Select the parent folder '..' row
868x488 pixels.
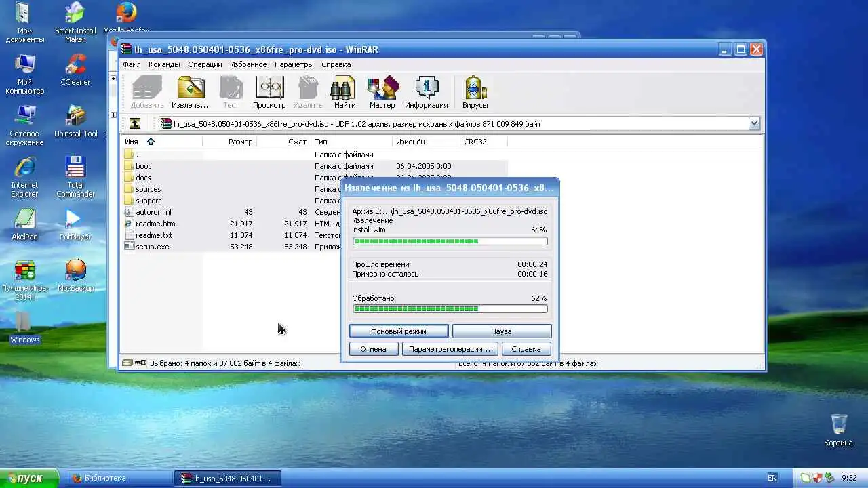pyautogui.click(x=315, y=155)
